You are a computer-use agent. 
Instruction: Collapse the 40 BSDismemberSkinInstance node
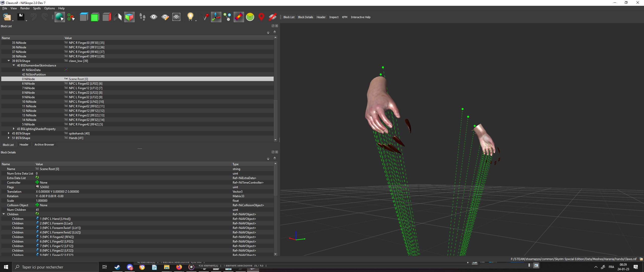(14, 65)
